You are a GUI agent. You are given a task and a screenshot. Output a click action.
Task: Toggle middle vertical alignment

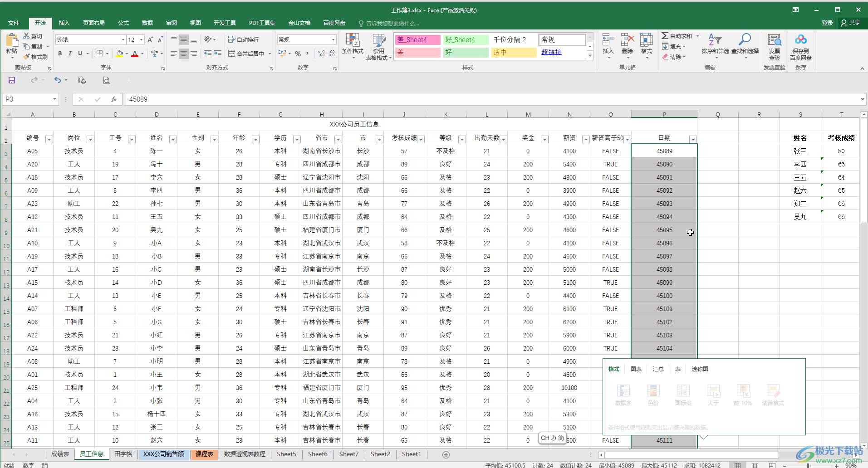[x=184, y=40]
